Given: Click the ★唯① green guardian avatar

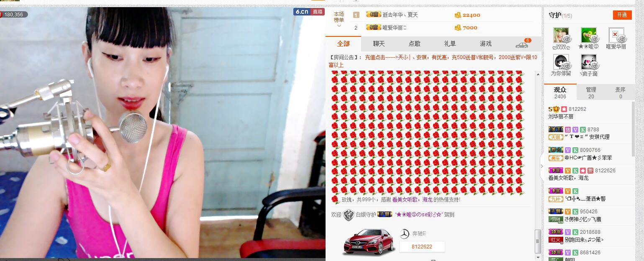Looking at the screenshot, I should [x=588, y=36].
